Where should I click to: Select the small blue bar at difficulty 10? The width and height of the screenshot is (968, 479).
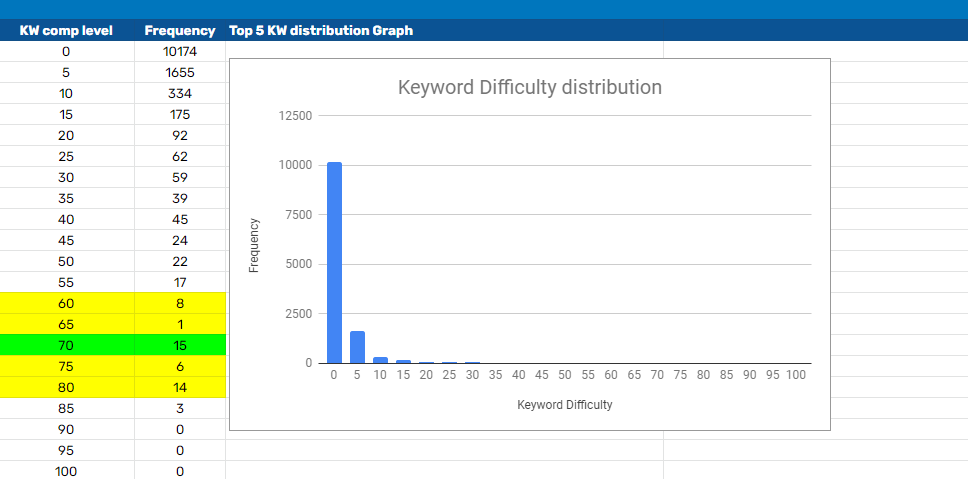(381, 360)
